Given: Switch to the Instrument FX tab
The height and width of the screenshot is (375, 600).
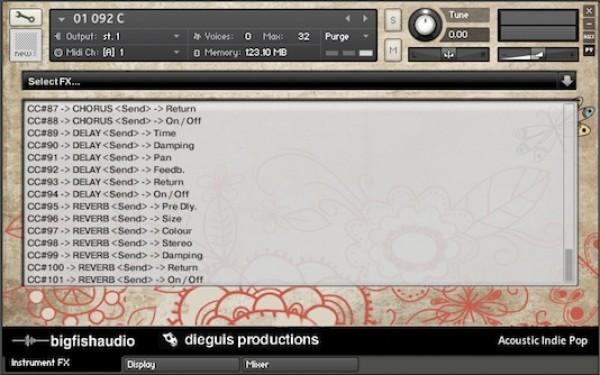Looking at the screenshot, I should coord(62,363).
